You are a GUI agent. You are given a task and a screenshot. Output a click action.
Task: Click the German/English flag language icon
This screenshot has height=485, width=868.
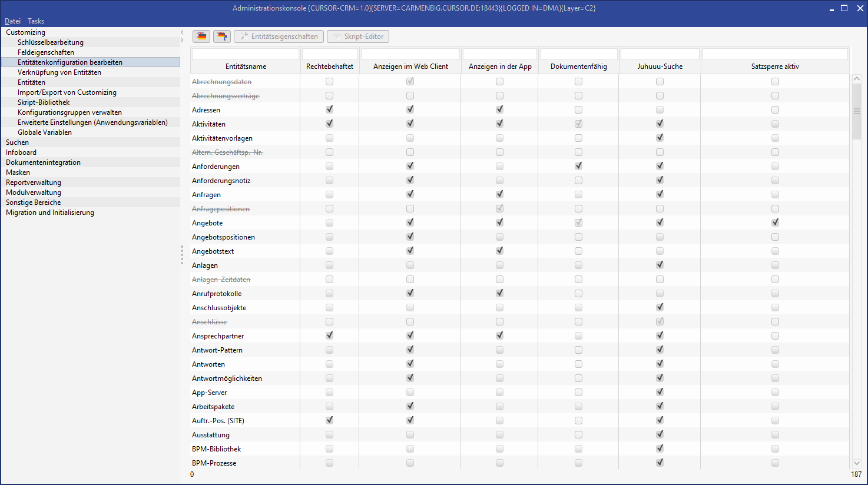point(202,36)
